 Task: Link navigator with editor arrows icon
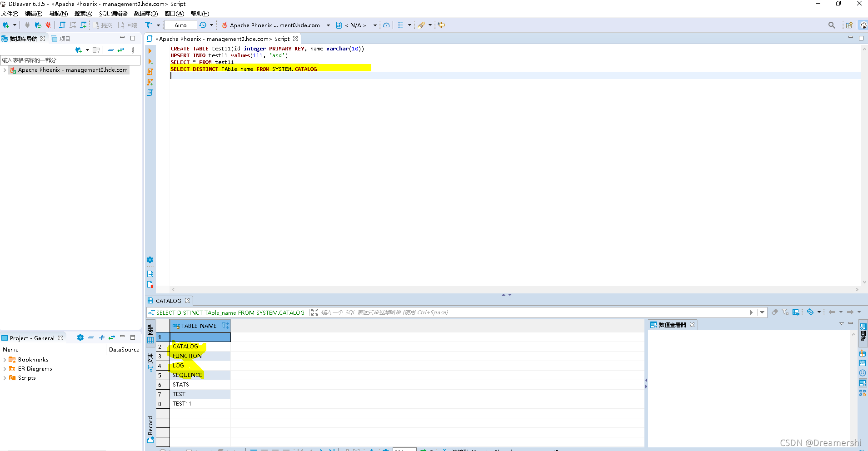tap(121, 50)
